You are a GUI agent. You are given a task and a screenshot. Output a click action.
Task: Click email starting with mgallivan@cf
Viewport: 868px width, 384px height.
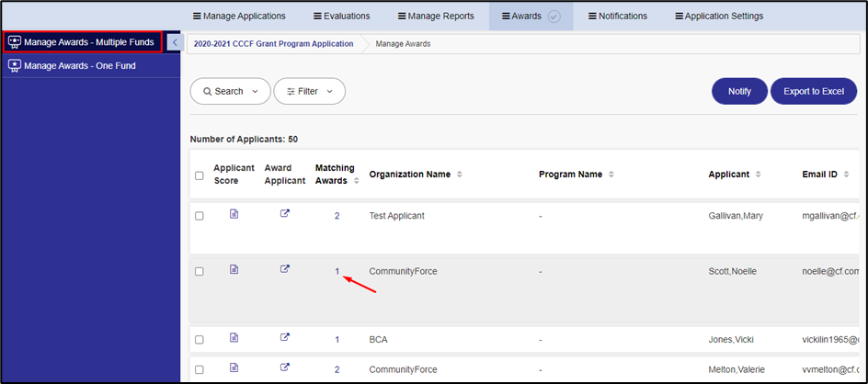(829, 216)
